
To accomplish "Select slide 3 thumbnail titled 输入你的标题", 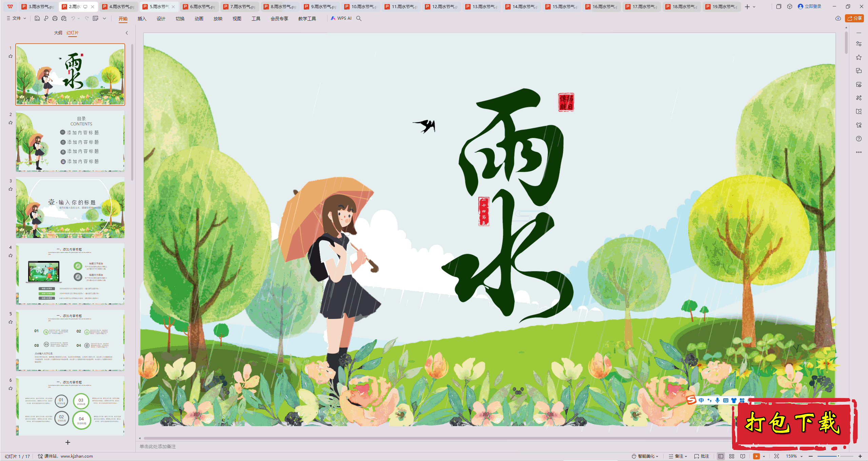I will 70,207.
